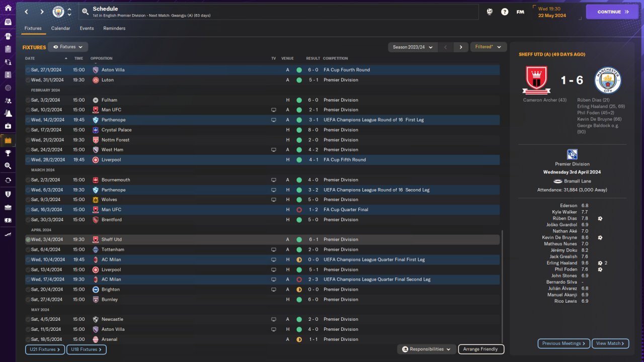Click the Sheffield United crest in match panel

[536, 80]
